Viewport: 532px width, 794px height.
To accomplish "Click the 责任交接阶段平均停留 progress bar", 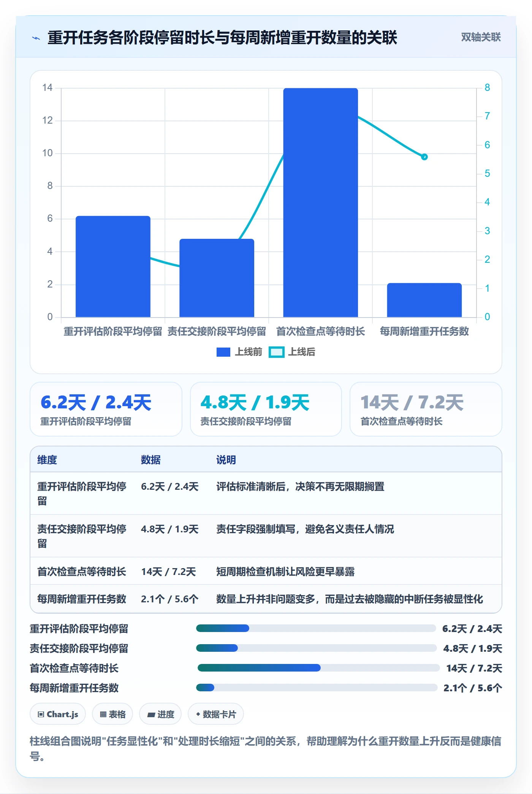I will pyautogui.click(x=317, y=648).
